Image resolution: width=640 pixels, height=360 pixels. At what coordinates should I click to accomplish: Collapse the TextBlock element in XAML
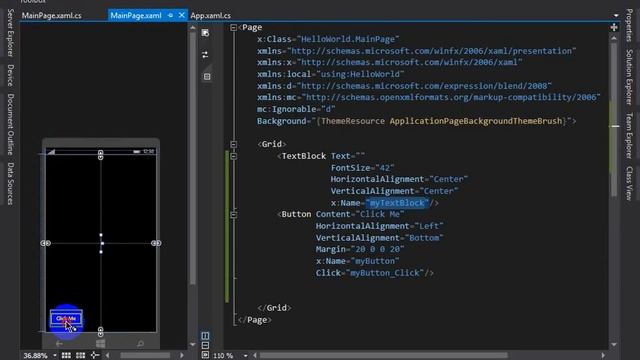coord(233,156)
